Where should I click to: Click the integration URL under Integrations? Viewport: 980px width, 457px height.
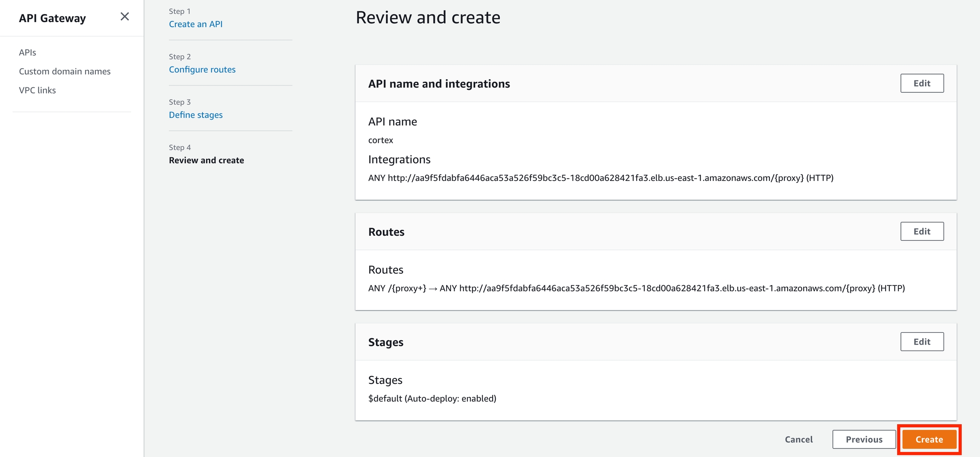click(601, 178)
